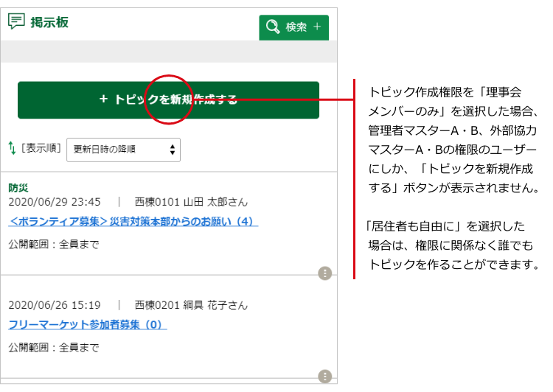The image size is (553, 392).
Task: Click the bulletin board speech bubble icon
Action: coord(16,21)
